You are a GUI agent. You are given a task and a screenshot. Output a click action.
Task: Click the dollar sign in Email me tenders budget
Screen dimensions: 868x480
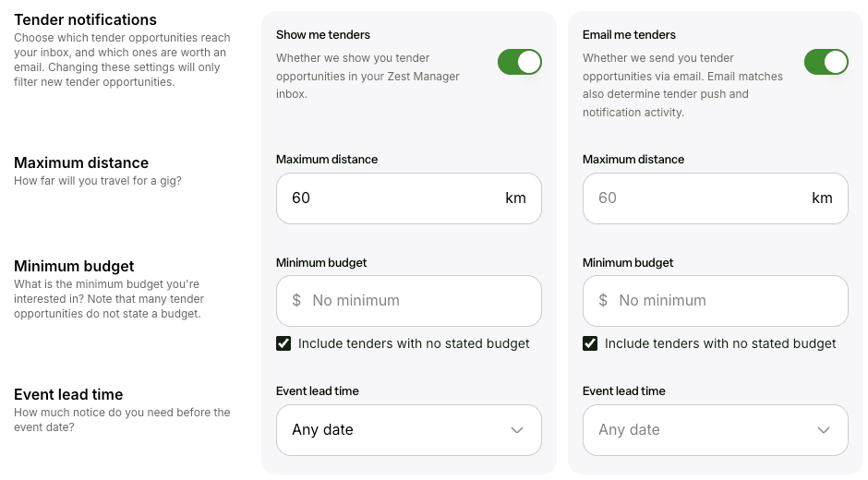point(603,301)
